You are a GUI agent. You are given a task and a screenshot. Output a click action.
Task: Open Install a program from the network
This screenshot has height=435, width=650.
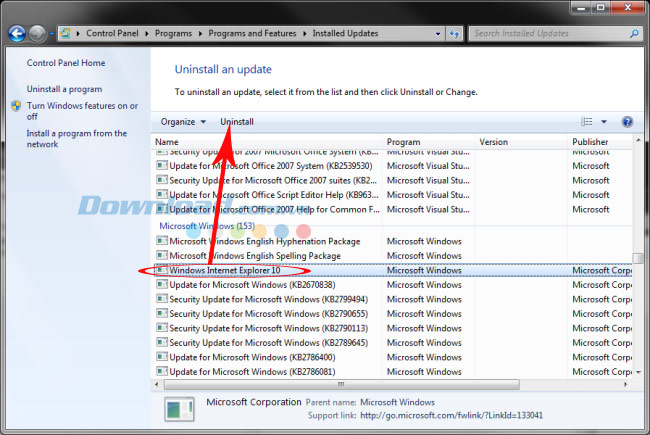click(77, 139)
